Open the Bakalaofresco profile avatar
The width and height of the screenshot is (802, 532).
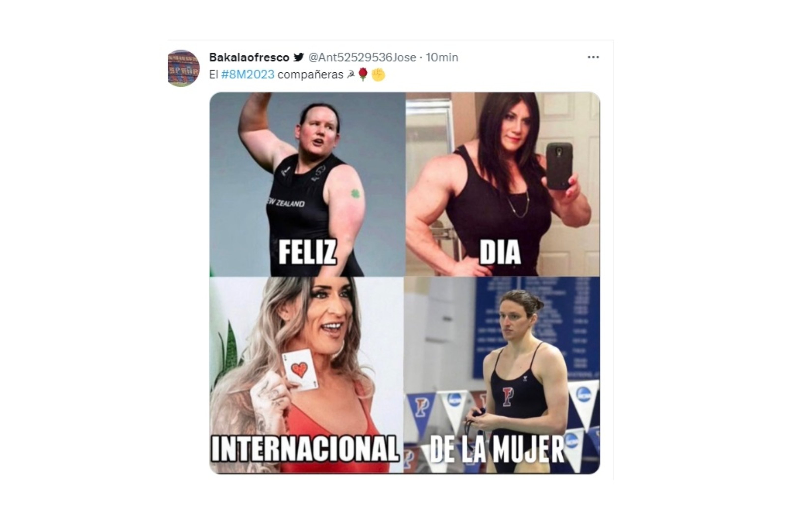184,68
